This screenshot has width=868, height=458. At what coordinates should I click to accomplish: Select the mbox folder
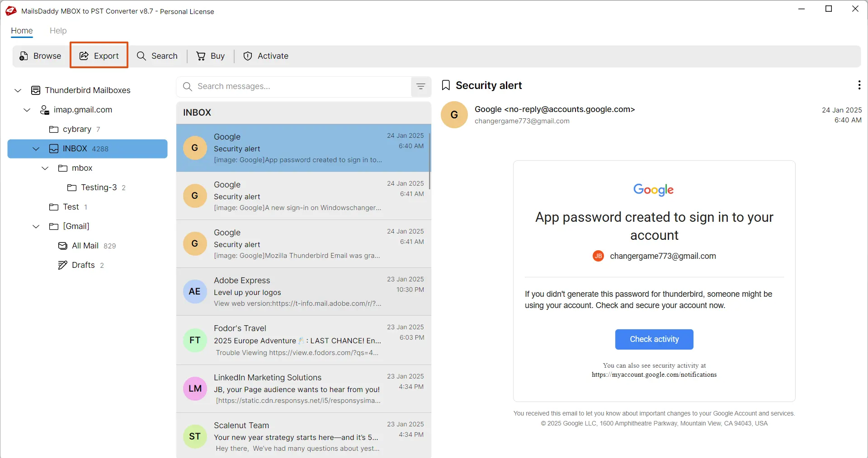[x=75, y=168]
